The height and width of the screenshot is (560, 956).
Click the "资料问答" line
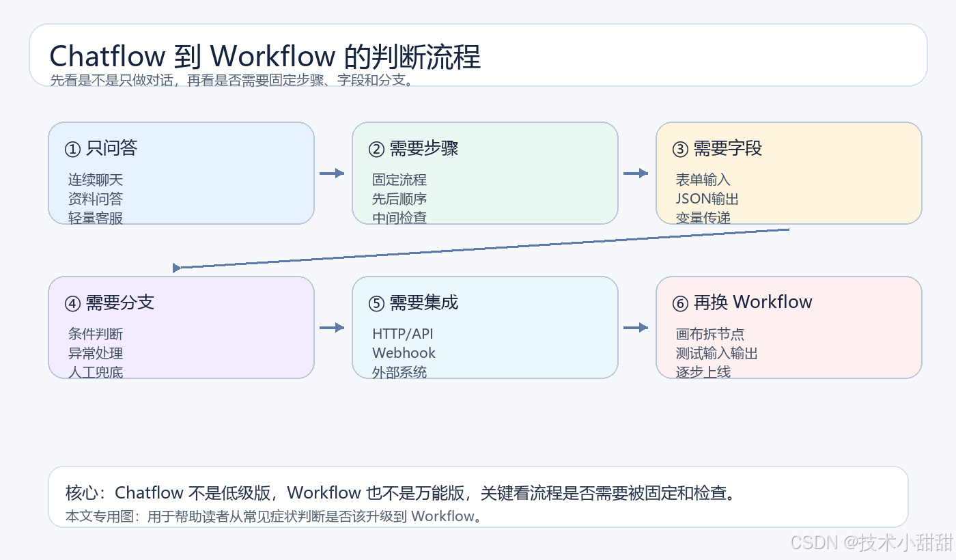tap(96, 199)
